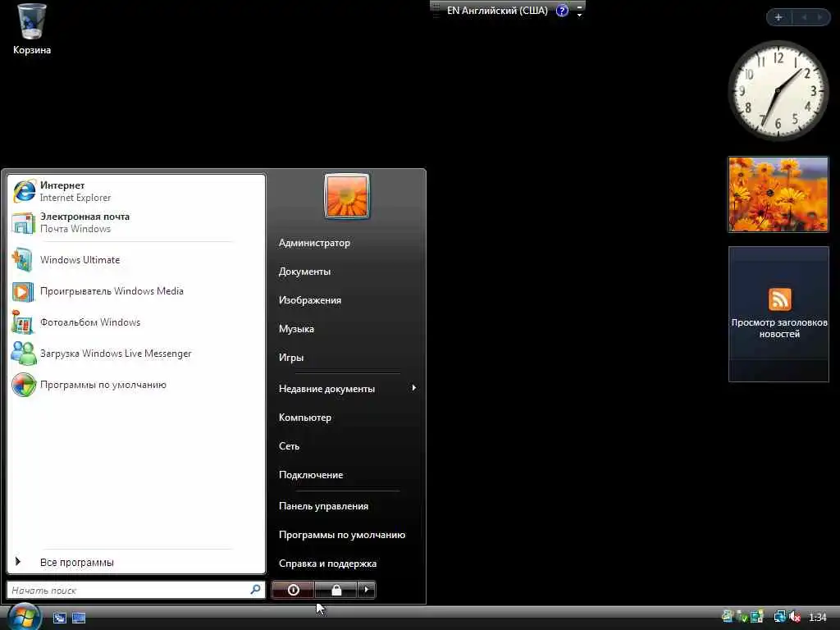Click the lock computer button
Image resolution: width=840 pixels, height=630 pixels.
[x=336, y=590]
